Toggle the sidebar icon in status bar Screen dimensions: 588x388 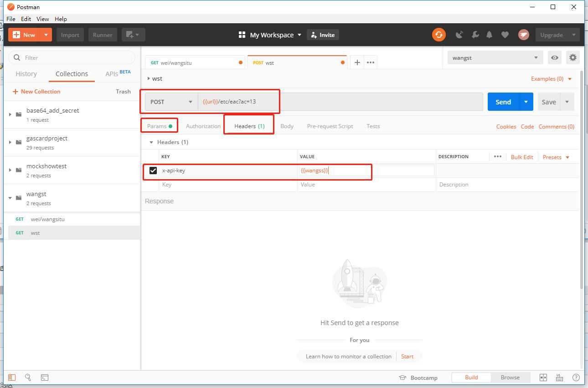pos(12,378)
